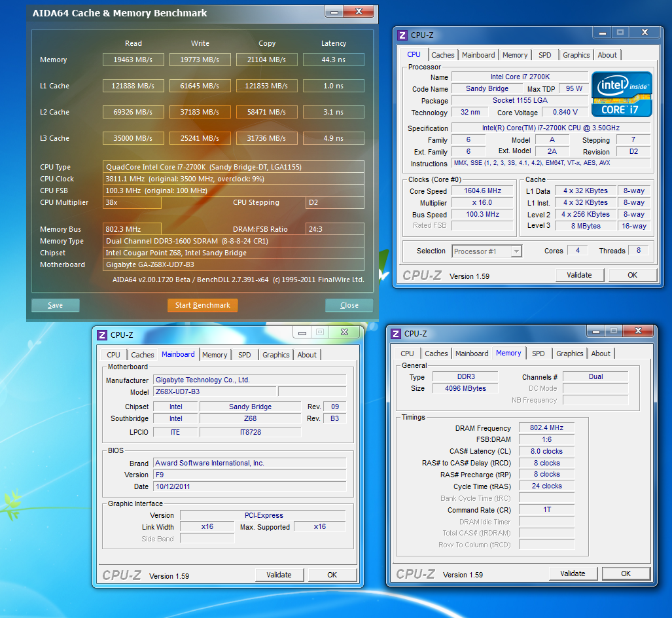Minimize the AIDA64 Cache & Memory Benchmark window
The width and height of the screenshot is (672, 618).
334,11
